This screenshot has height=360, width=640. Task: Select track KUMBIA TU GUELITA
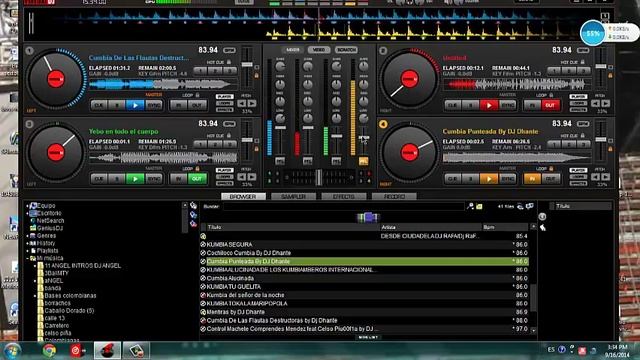[x=364, y=287]
